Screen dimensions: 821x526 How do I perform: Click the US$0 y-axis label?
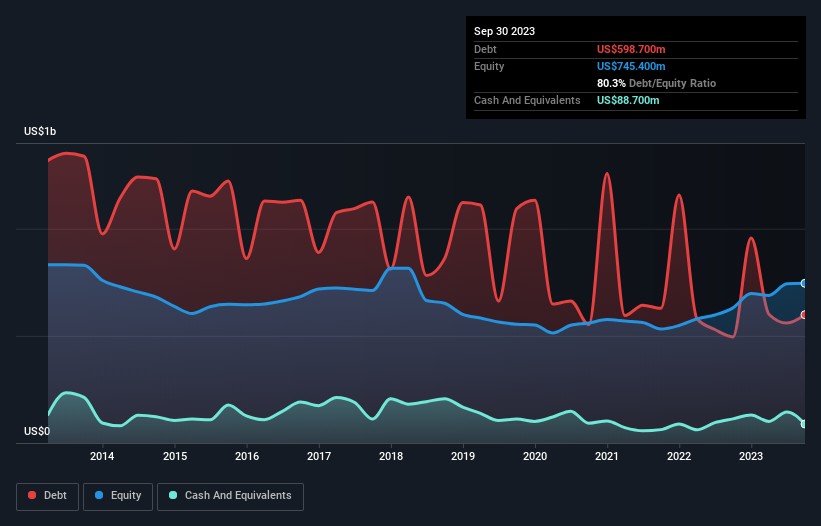coord(37,431)
